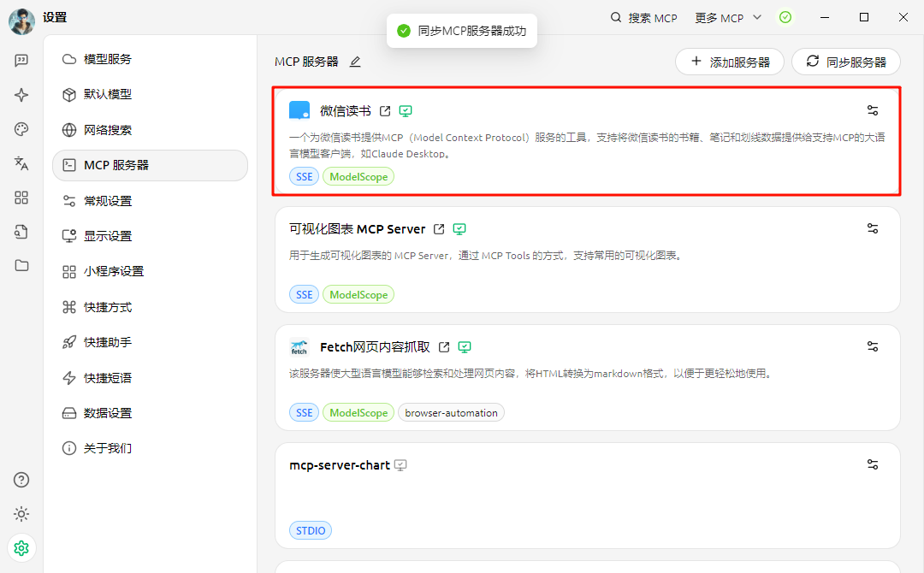This screenshot has width=924, height=573.
Task: Expand the 更多 MCP dropdown
Action: point(726,17)
